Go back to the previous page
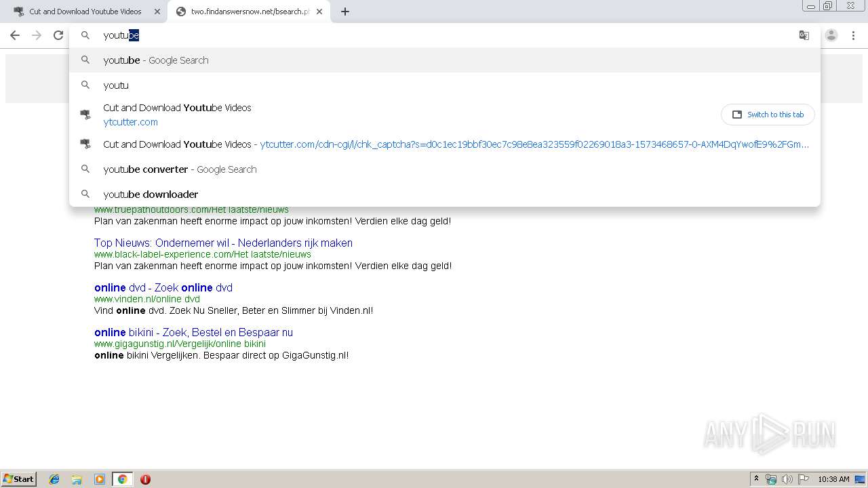The width and height of the screenshot is (868, 488). point(15,35)
